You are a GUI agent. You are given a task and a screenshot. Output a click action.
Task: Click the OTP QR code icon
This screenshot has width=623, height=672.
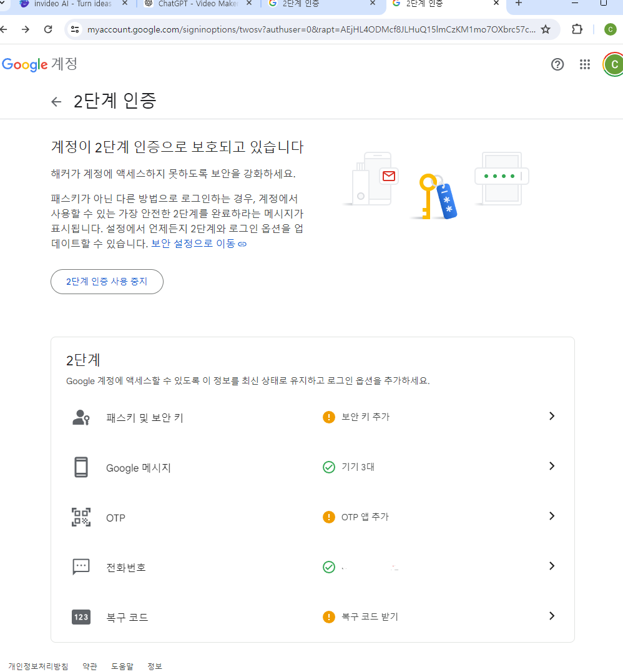point(81,517)
